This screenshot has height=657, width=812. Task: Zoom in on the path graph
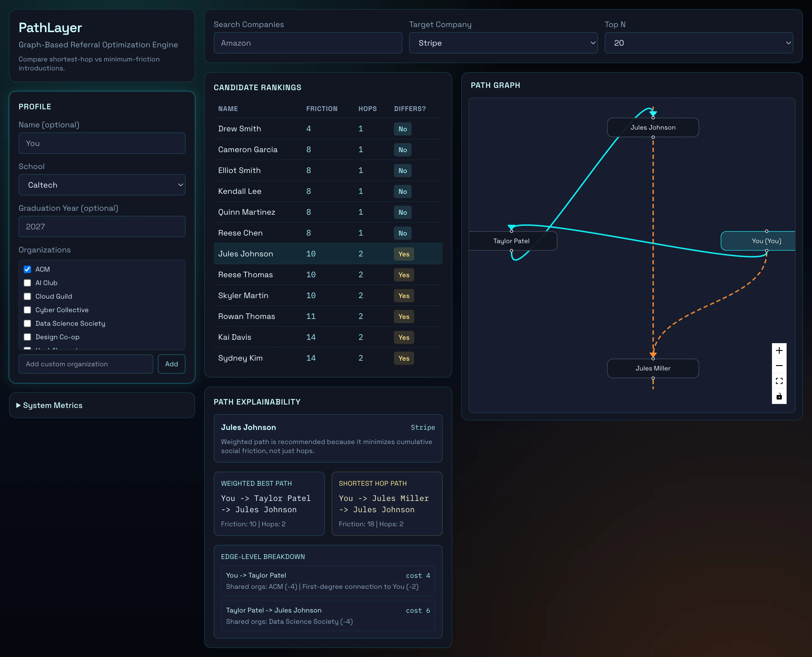(779, 351)
